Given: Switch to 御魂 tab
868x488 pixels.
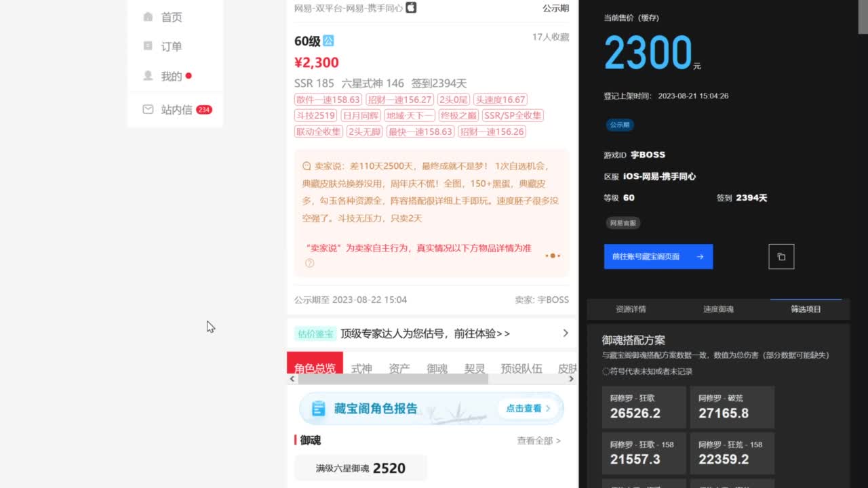Looking at the screenshot, I should click(437, 368).
